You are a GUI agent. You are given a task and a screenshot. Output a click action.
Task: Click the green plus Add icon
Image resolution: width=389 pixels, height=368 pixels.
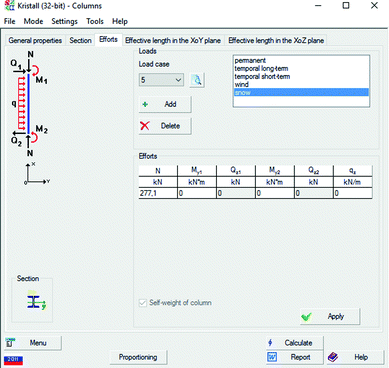click(145, 104)
